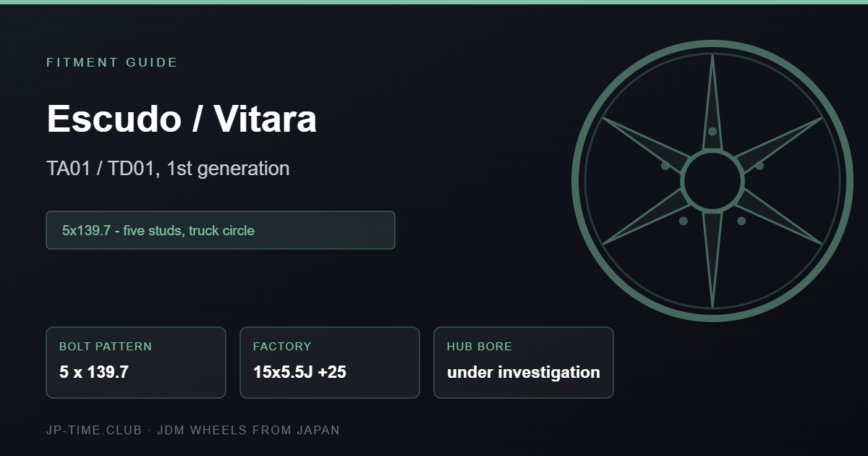Click the HUB BORE label
868x456 pixels.
pyautogui.click(x=480, y=347)
